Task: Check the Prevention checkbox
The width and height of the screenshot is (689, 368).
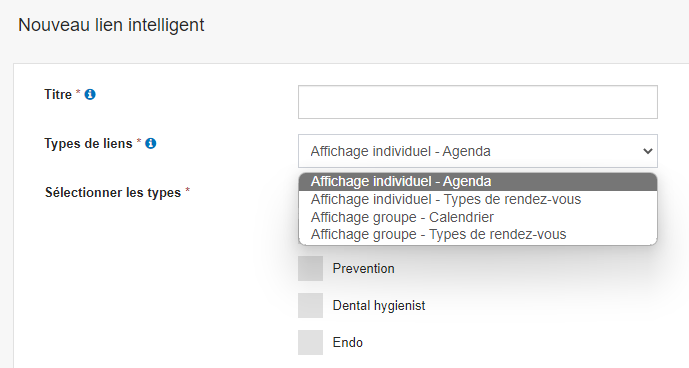Action: tap(310, 269)
